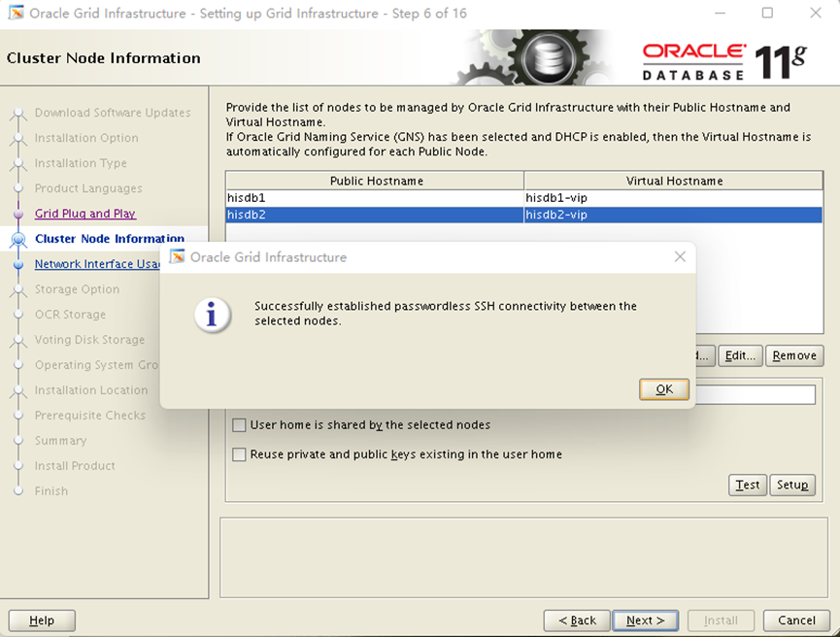This screenshot has width=840, height=637.
Task: Click the OCR Storage step
Action: click(x=70, y=315)
